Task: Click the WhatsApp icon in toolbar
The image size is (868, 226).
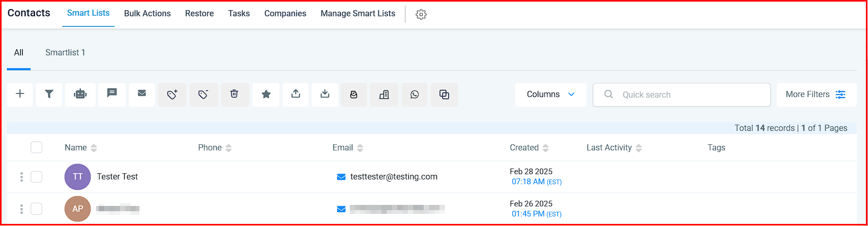Action: [415, 95]
